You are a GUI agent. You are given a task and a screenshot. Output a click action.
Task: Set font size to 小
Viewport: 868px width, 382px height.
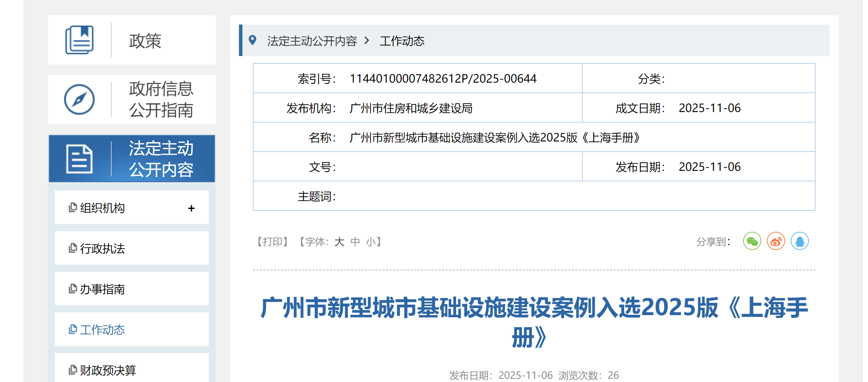[x=371, y=242]
